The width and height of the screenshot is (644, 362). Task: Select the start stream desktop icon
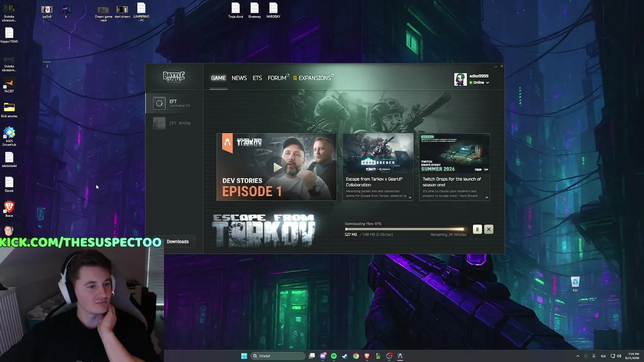(122, 12)
